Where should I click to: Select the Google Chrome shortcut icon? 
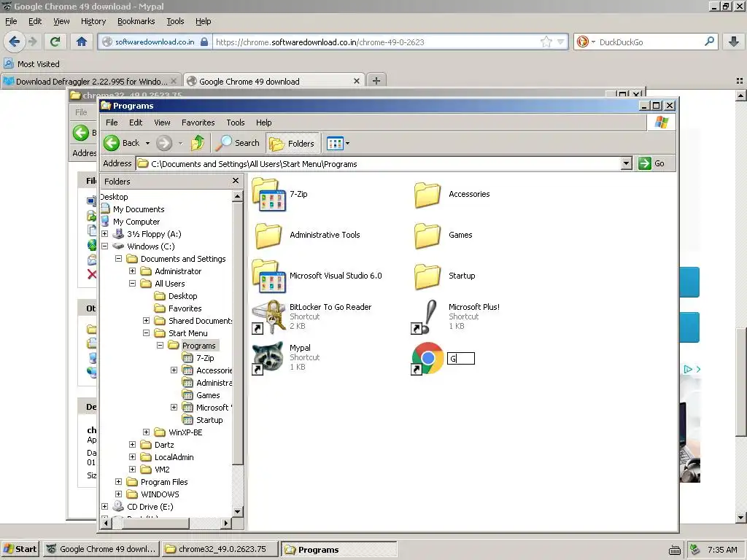[427, 358]
